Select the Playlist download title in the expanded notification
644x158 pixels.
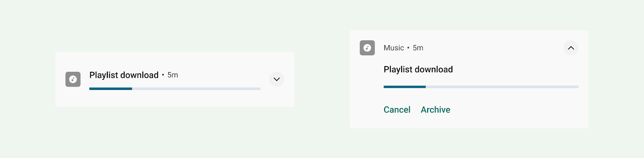(x=418, y=69)
